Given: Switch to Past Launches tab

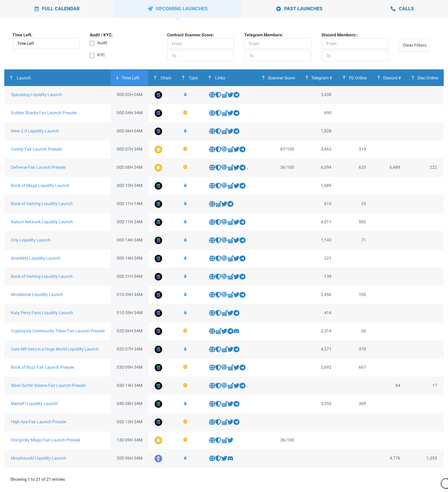Looking at the screenshot, I should (299, 9).
